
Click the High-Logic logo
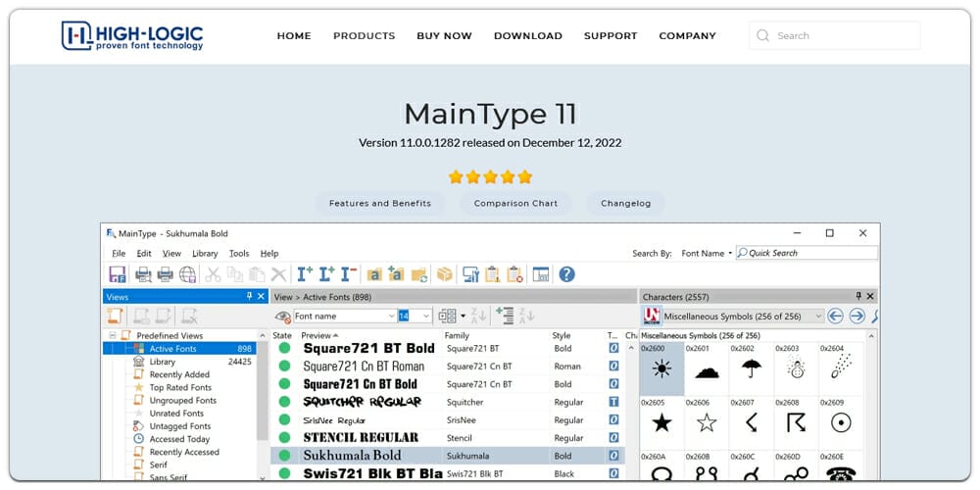coord(132,35)
